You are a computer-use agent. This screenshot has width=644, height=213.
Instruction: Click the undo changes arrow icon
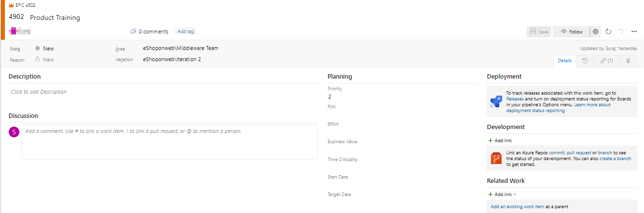[x=621, y=32]
